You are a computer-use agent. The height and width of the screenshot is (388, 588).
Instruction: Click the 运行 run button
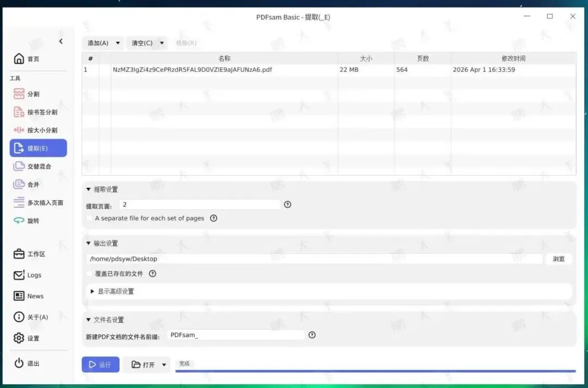click(101, 365)
